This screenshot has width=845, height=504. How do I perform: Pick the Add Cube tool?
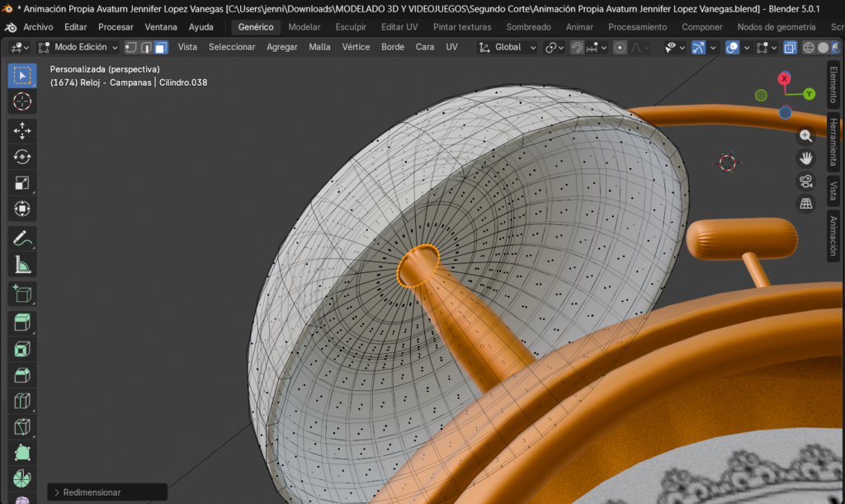point(22,294)
